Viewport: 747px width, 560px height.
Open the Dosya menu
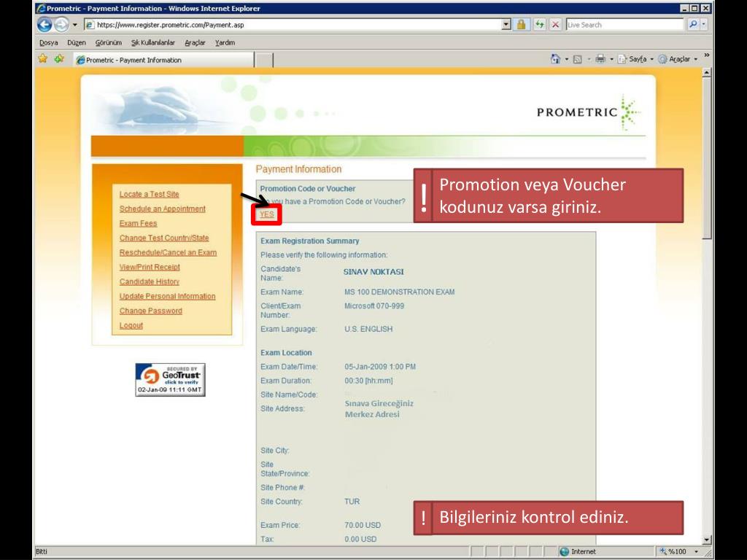point(49,43)
